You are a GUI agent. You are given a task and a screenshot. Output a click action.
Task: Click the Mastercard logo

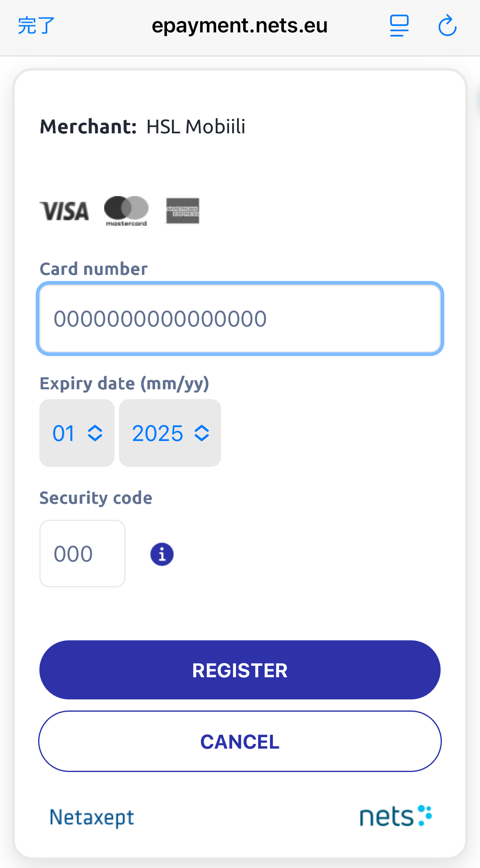pyautogui.click(x=126, y=211)
